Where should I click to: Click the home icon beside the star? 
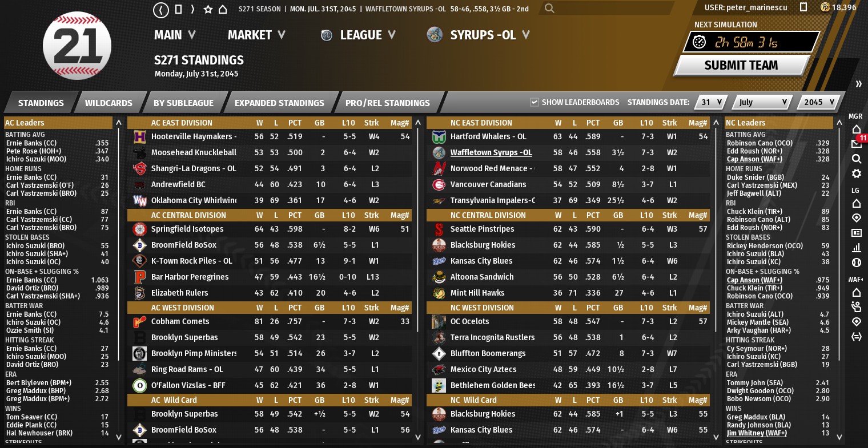pos(223,9)
